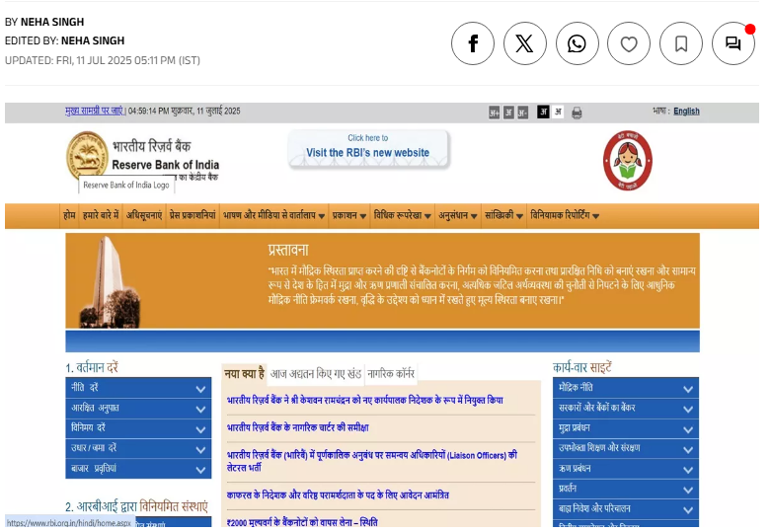The width and height of the screenshot is (771, 532).
Task: Click the Beti Bachao round emblem
Action: point(628,161)
